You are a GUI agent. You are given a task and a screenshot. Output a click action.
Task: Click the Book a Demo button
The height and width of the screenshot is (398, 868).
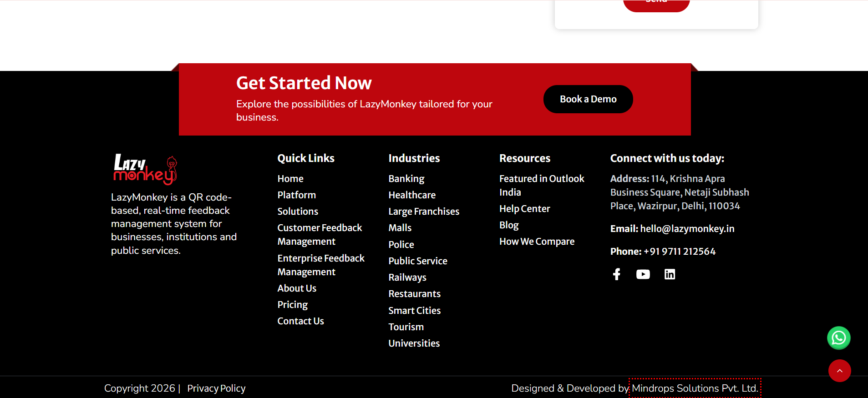point(588,99)
